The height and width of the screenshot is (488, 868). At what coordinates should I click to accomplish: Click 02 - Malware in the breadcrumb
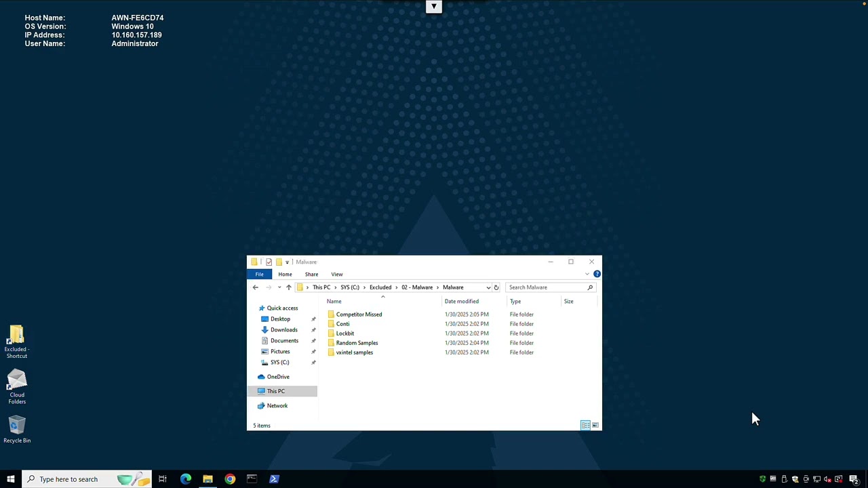pyautogui.click(x=417, y=287)
